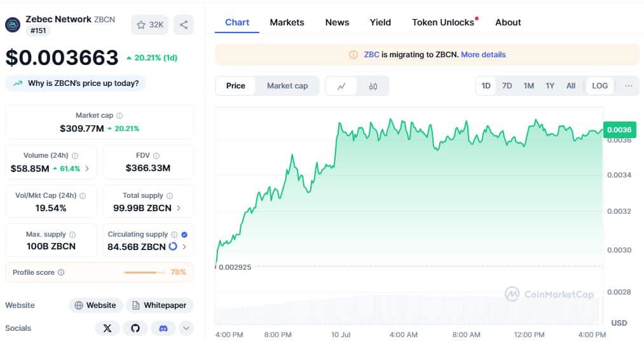Image resolution: width=644 pixels, height=341 pixels.
Task: Open the Discord social link
Action: [163, 328]
